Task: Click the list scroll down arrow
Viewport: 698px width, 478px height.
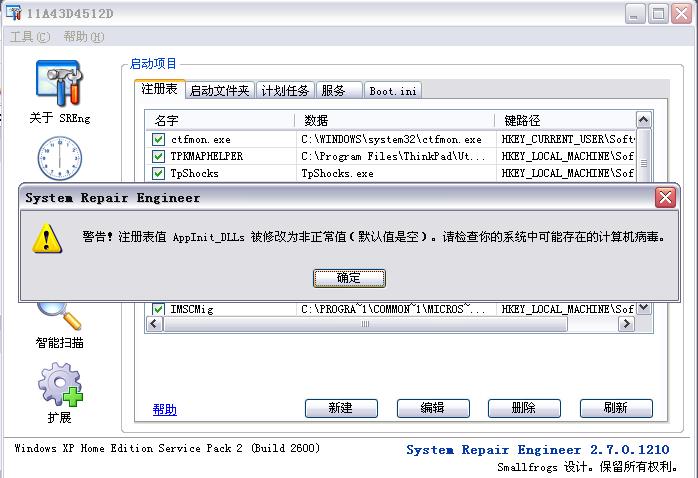Action: coord(643,308)
